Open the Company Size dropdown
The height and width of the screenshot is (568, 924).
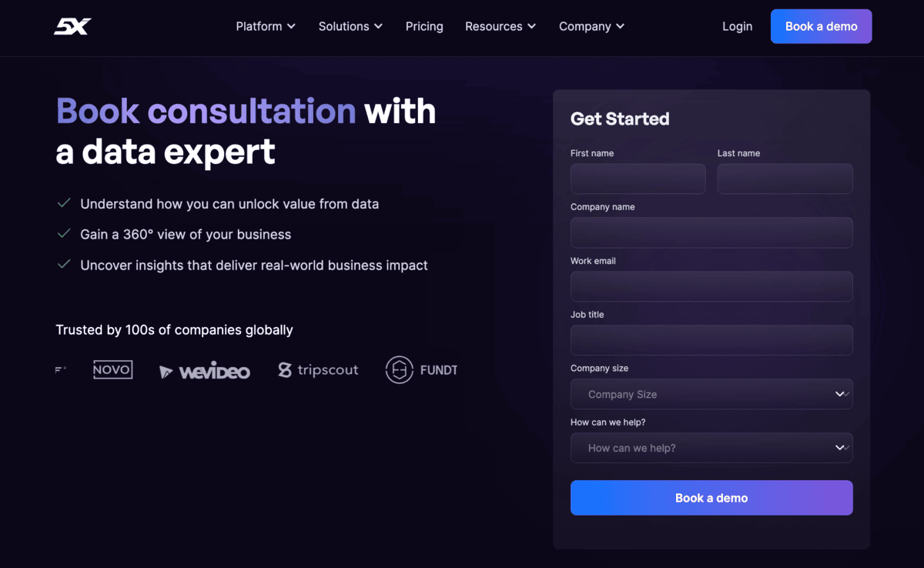pos(711,394)
